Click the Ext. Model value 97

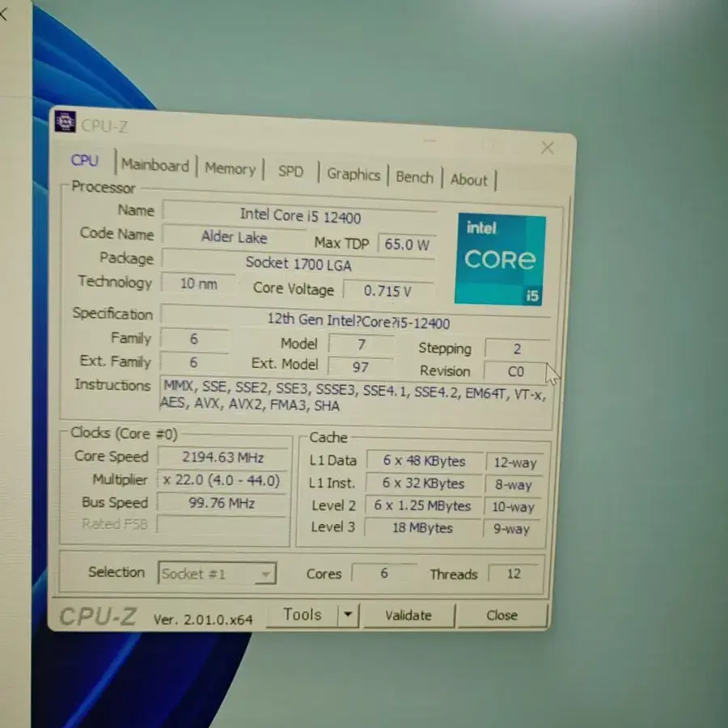(x=360, y=366)
